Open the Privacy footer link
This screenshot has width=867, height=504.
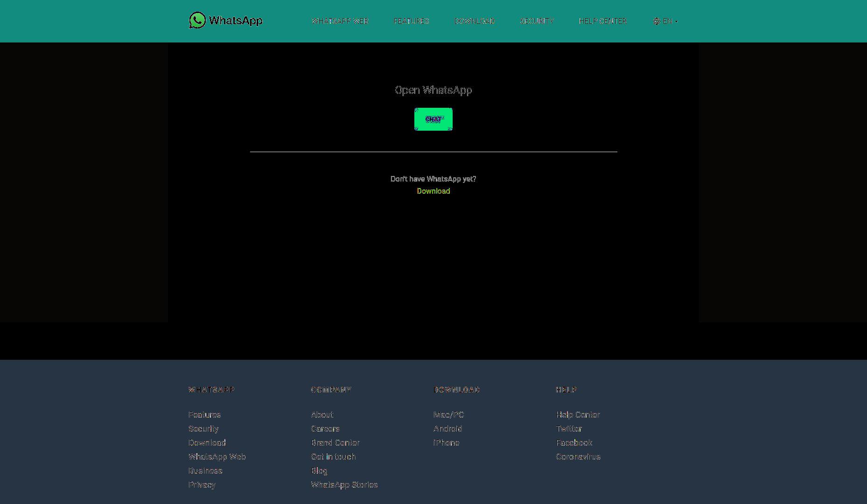pyautogui.click(x=202, y=485)
